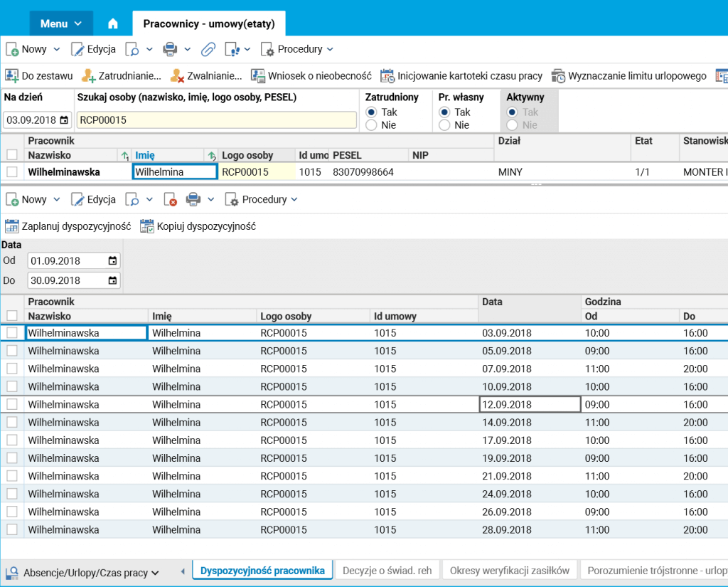Viewport: 728px width, 587px height.
Task: Click the printer icon in top toolbar
Action: click(170, 49)
